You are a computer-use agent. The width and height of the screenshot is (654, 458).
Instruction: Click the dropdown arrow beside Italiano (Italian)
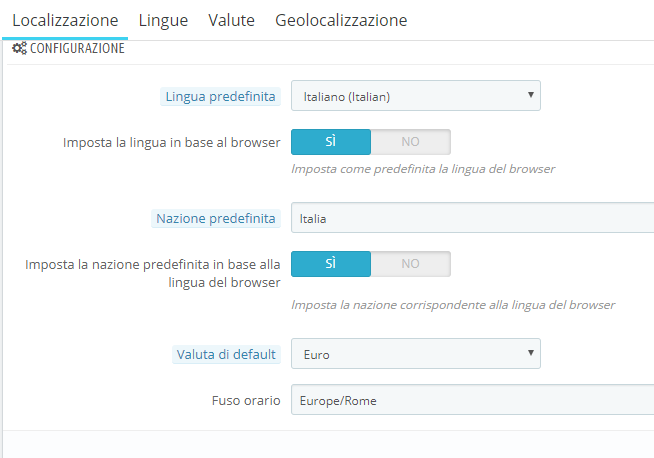coord(529,96)
